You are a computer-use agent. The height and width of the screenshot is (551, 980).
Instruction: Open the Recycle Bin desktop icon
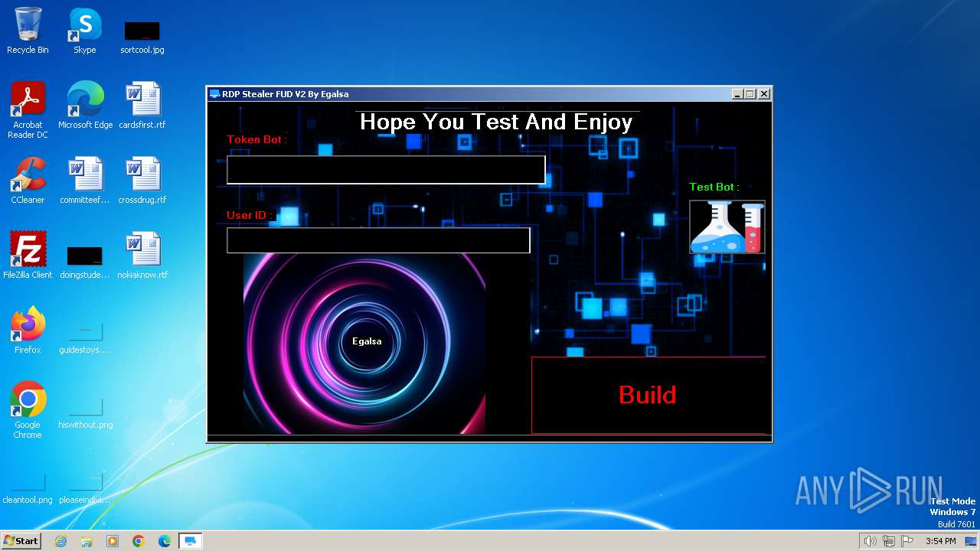point(28,31)
